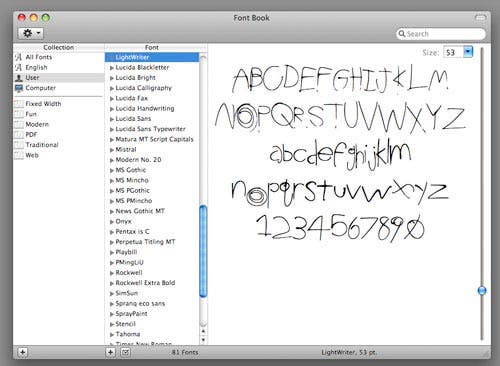Click the Font column header

coord(152,48)
